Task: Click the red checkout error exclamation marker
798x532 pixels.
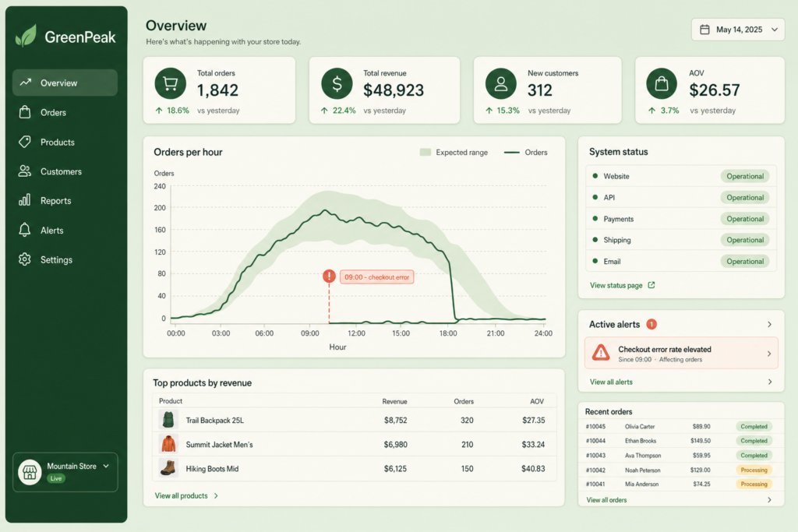Action: (x=330, y=277)
